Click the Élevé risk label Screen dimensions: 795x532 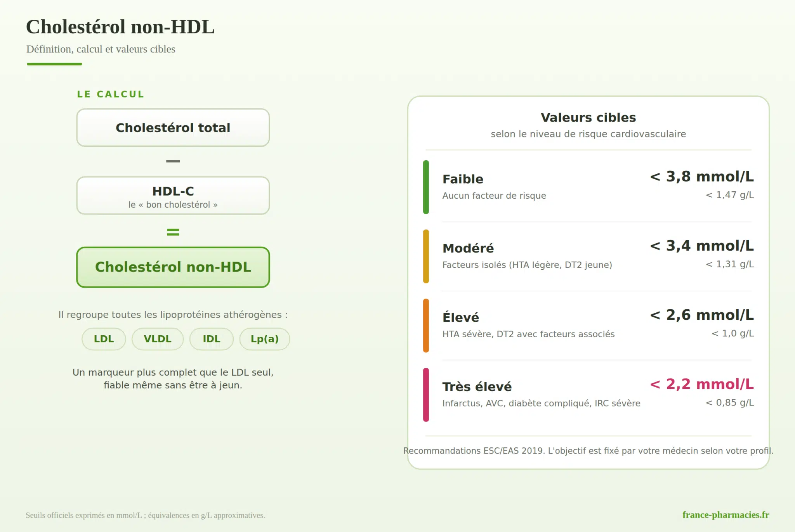[461, 317]
